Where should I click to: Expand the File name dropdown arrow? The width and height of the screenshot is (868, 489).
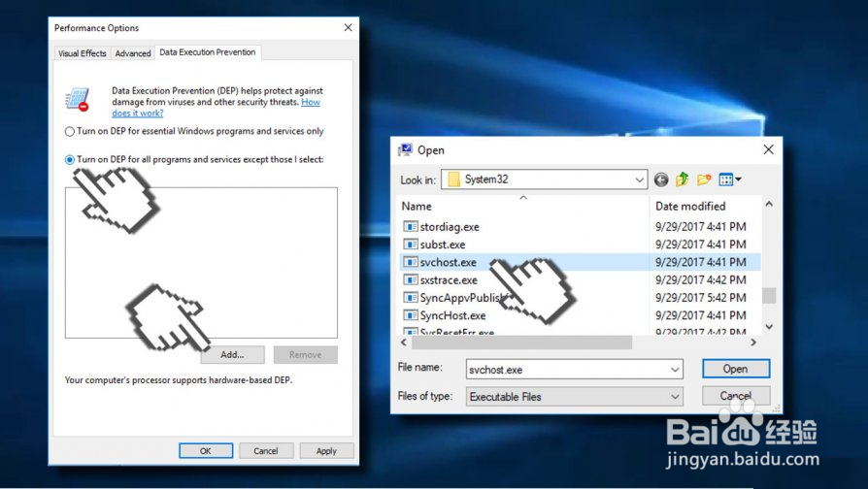675,370
